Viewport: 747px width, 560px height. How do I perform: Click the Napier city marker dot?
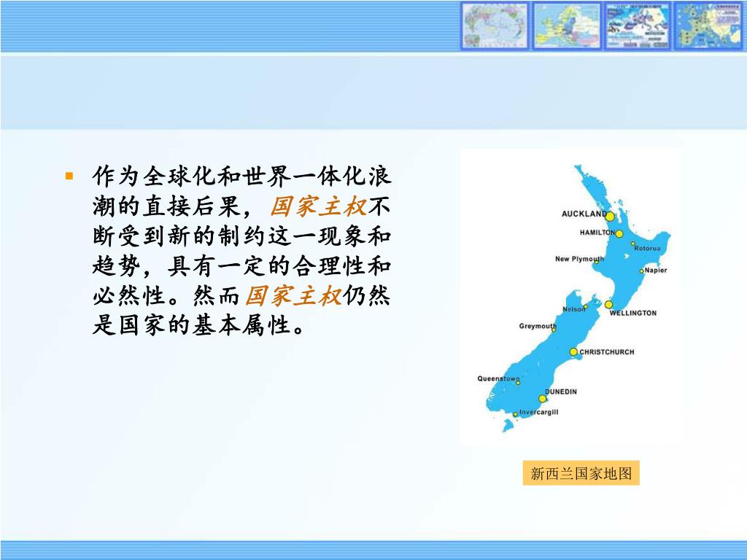click(642, 271)
